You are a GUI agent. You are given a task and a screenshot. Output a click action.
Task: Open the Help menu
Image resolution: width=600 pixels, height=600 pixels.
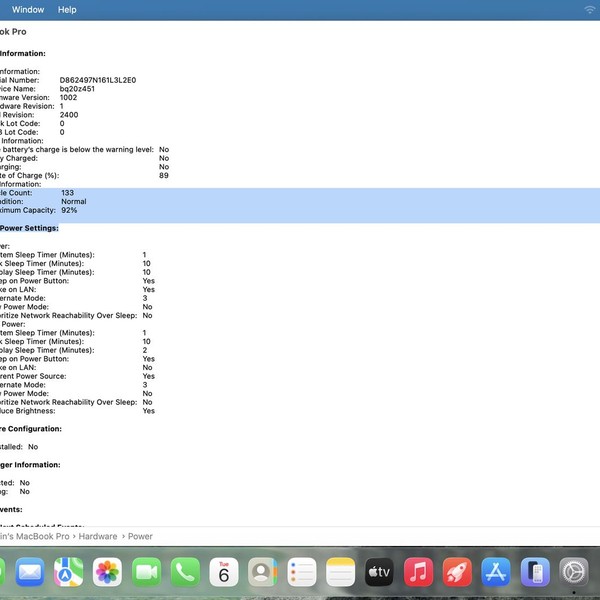coord(67,10)
